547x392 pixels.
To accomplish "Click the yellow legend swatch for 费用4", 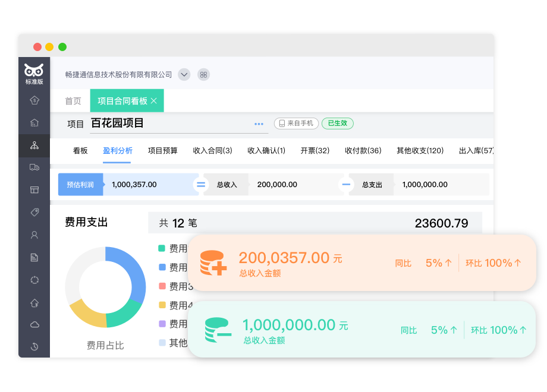I will coord(162,305).
